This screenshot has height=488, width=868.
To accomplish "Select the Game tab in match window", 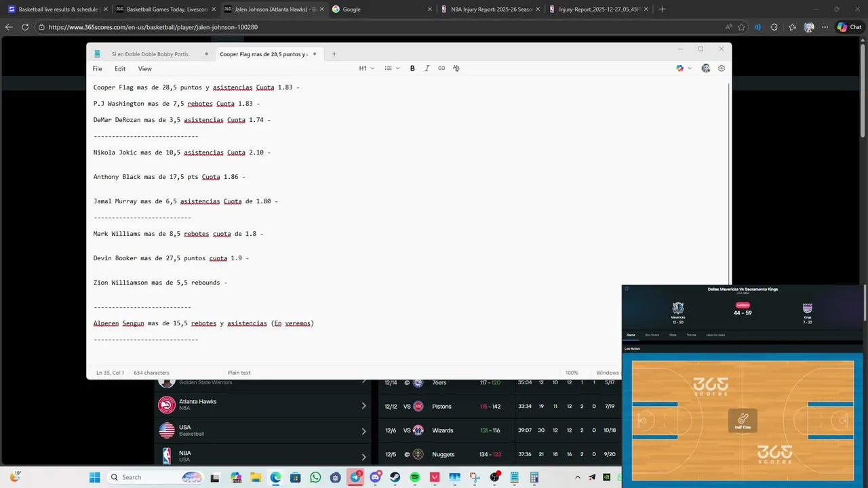I will tap(631, 335).
